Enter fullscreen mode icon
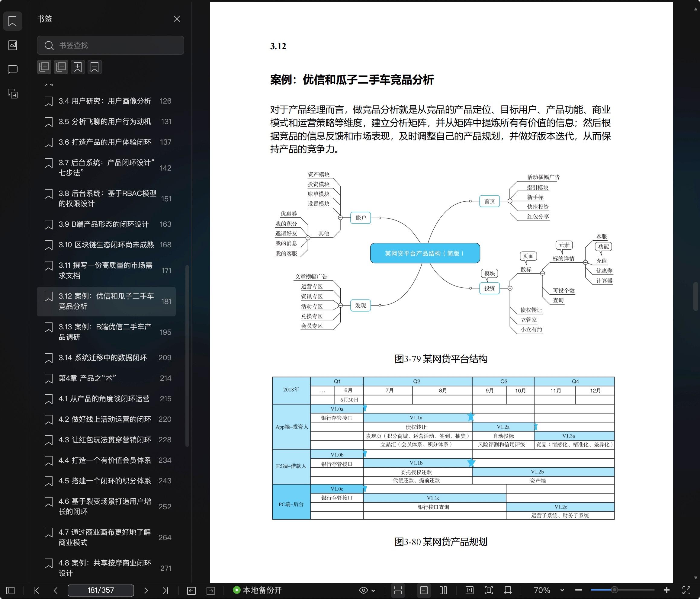 [686, 591]
